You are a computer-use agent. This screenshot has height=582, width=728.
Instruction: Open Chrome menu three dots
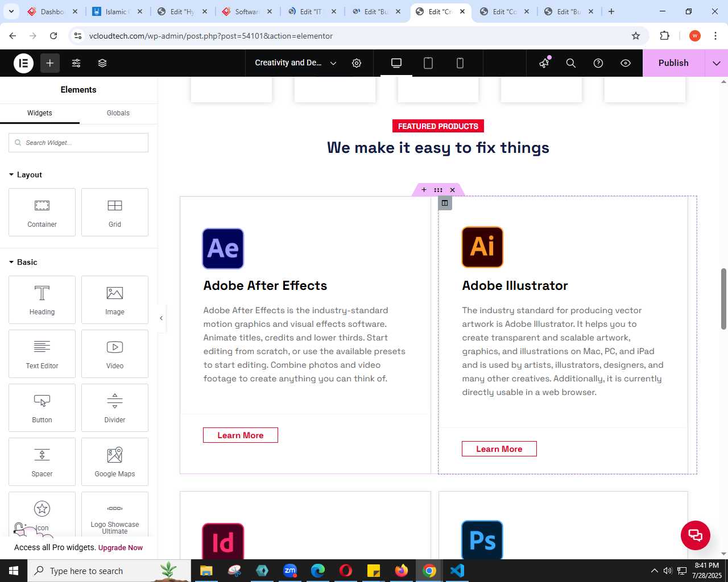715,36
